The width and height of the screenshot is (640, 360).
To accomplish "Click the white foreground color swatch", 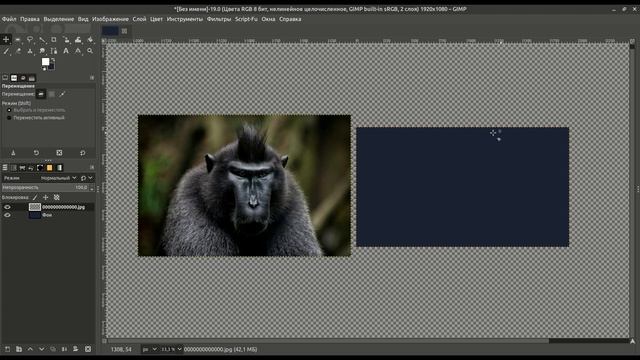I will pyautogui.click(x=45, y=62).
